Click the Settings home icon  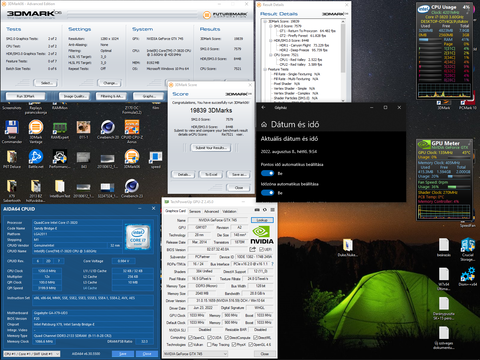(x=264, y=125)
